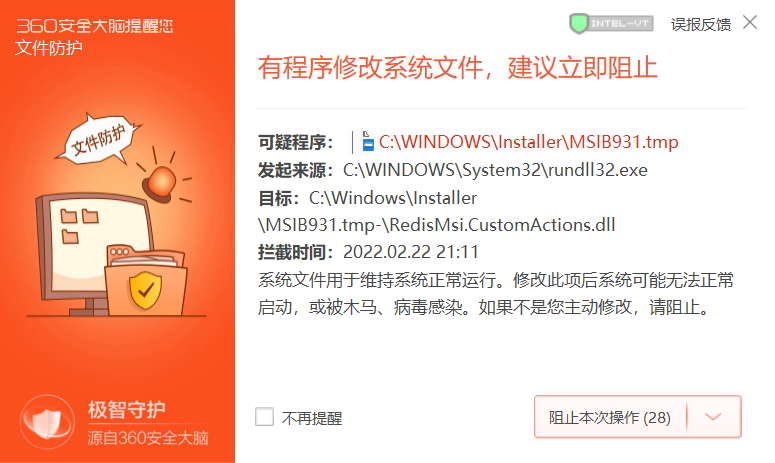
Task: Click the orange alarm siren icon
Action: tap(161, 182)
